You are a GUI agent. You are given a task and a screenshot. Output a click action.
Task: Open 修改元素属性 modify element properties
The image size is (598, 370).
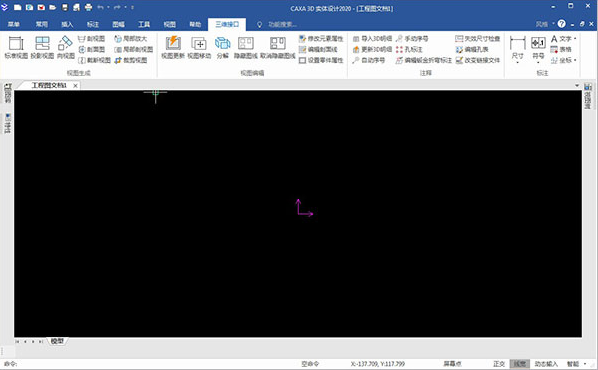click(x=321, y=39)
